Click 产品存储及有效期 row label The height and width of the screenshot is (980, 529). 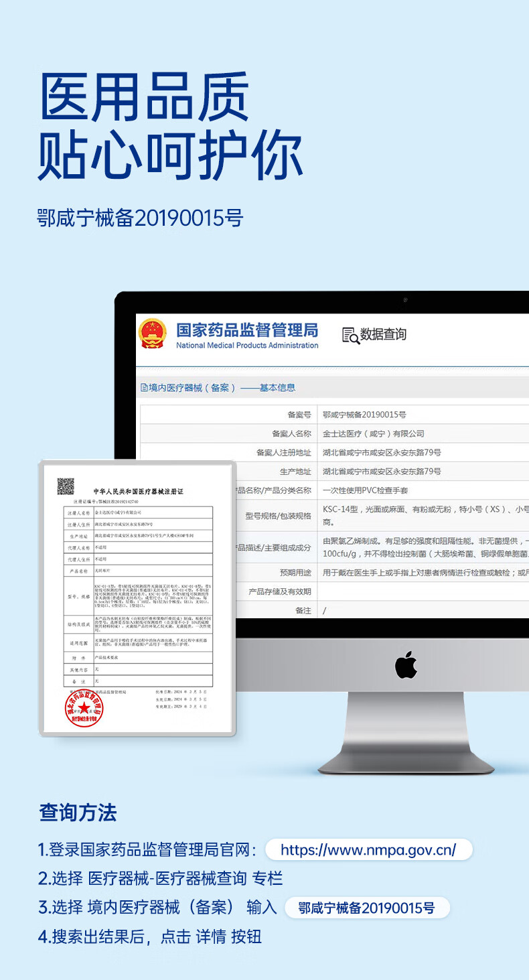(x=280, y=591)
